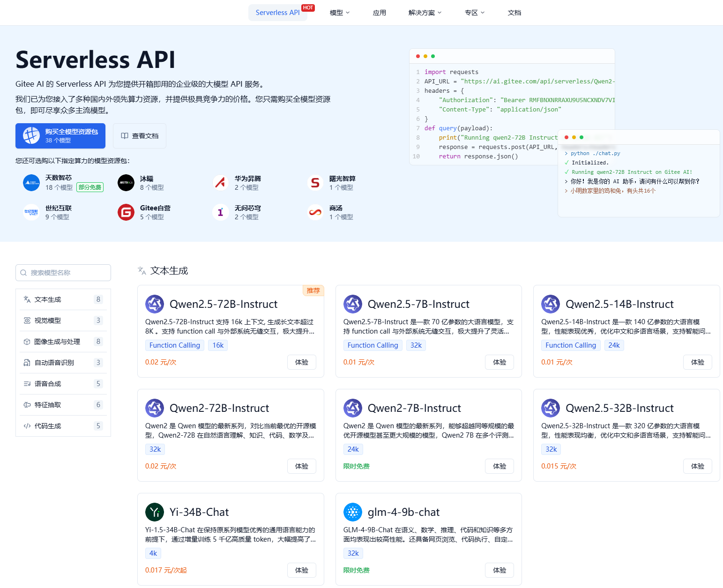Click the Qwen2-72B-Instruct model logo
Screen dimensions: 723x588
click(155, 408)
